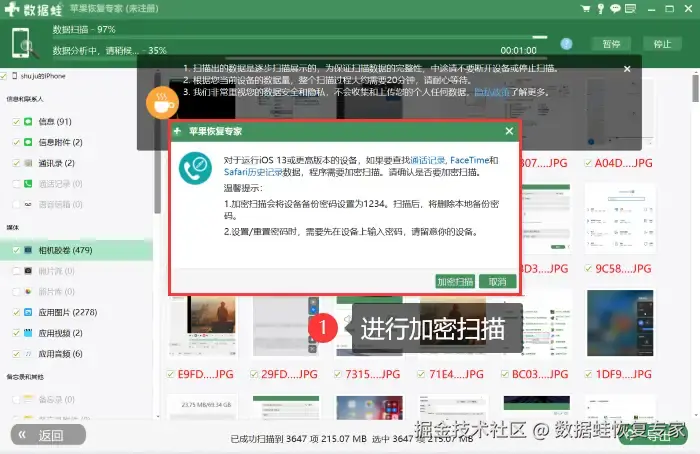Click the 应用视频 (2) video icon
This screenshot has width=700, height=454.
pyautogui.click(x=28, y=333)
